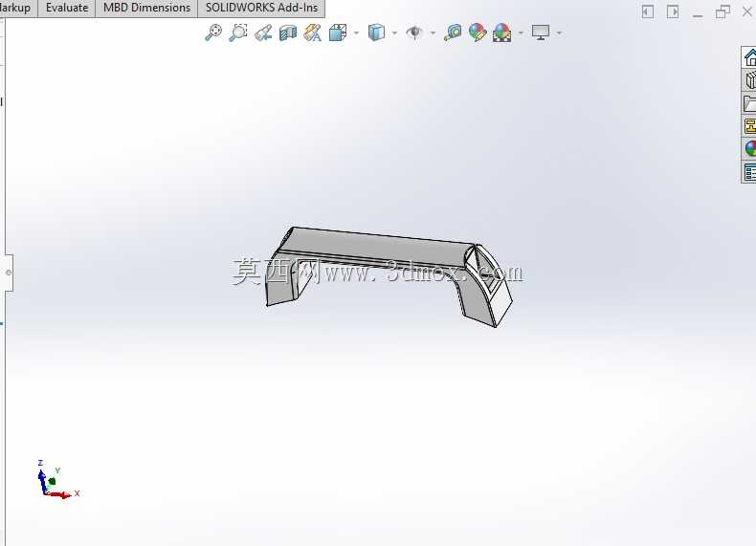Click the left panel collapse arrow button
This screenshot has height=546, width=756.
[648, 11]
